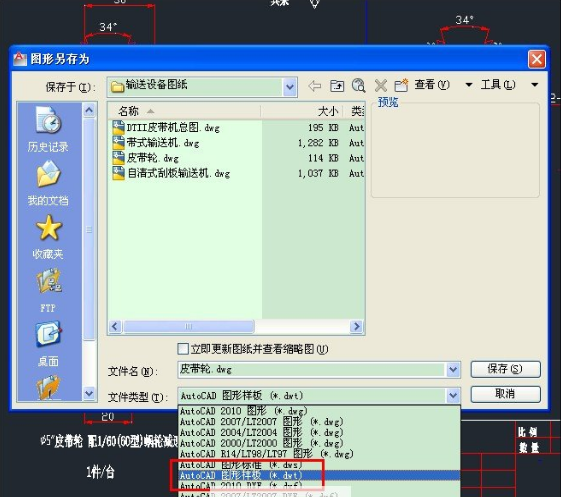
Task: Delete selected file with X icon
Action: click(381, 86)
